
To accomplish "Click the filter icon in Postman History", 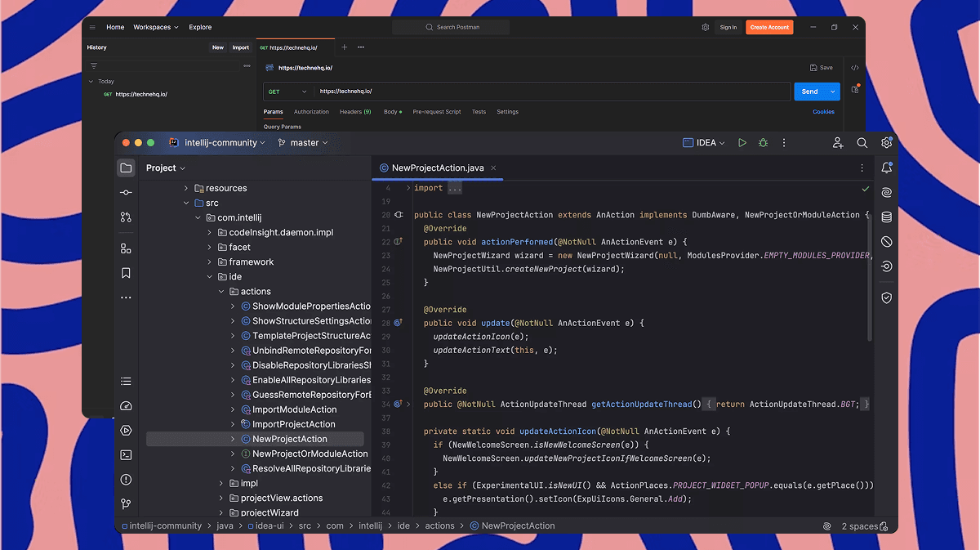I will (93, 65).
